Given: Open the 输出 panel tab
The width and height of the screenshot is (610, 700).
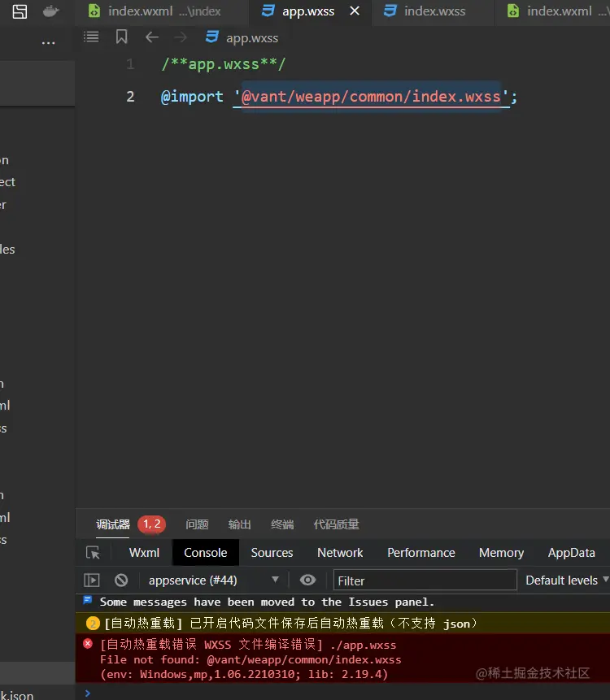Looking at the screenshot, I should tap(239, 524).
